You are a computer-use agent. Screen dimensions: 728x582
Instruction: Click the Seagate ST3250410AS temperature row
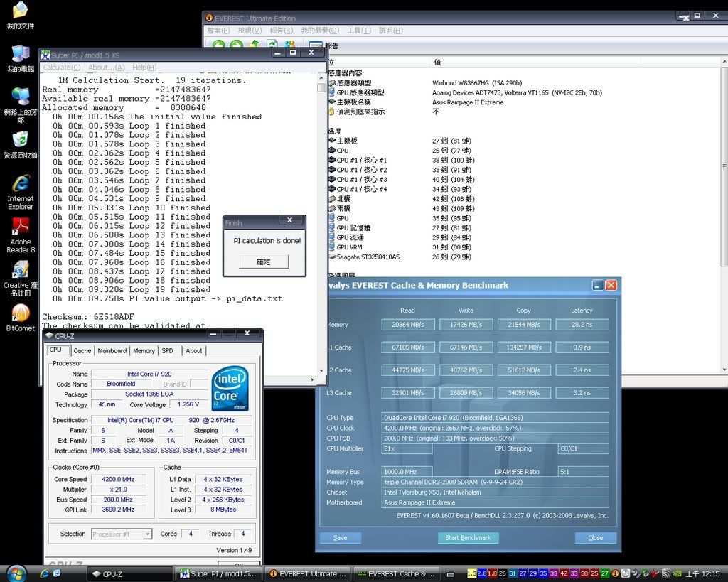400,257
